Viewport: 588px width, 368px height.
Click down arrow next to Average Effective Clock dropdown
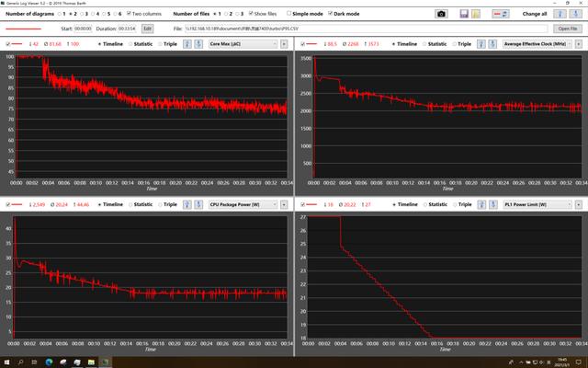[x=492, y=44]
